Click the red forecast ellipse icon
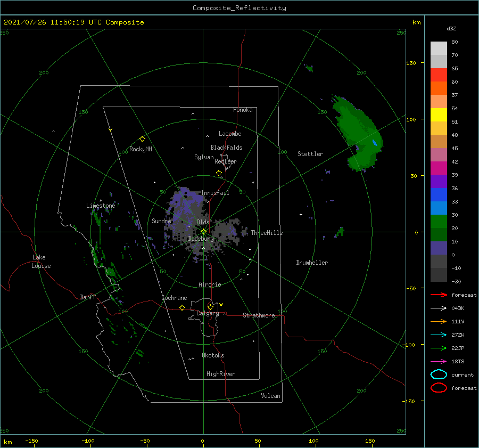479x448 pixels. (439, 388)
